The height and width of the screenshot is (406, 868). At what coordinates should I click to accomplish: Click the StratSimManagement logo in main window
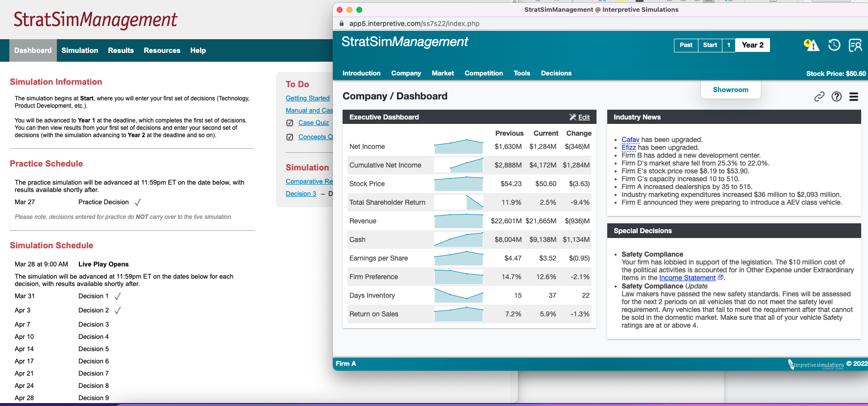point(95,20)
